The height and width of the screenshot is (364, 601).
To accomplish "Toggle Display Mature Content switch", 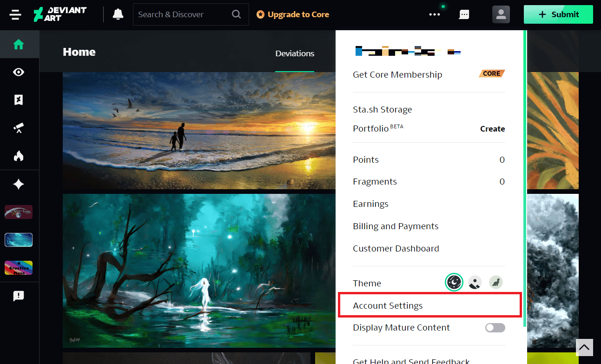I will 495,328.
